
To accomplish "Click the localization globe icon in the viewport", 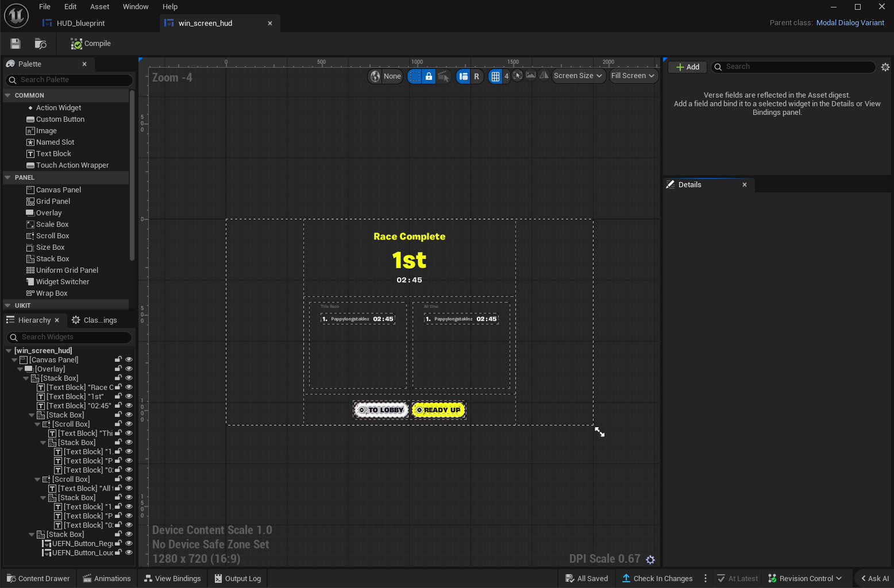I will [x=375, y=76].
